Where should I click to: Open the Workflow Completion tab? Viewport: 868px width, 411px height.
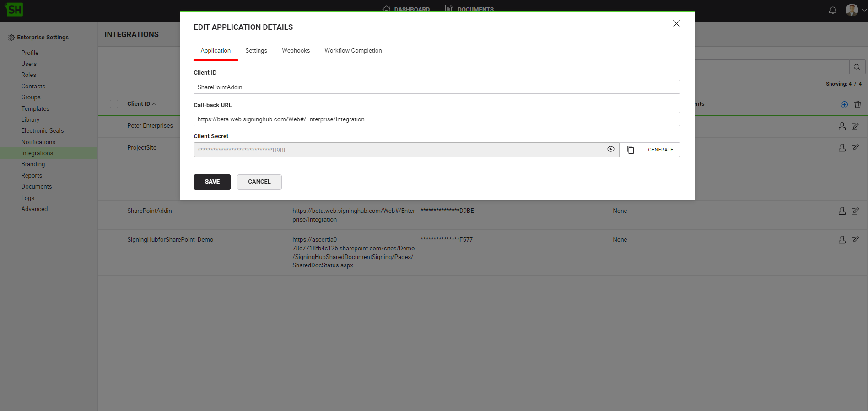coord(353,51)
